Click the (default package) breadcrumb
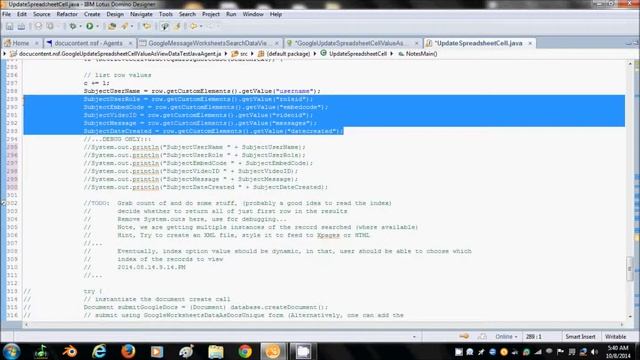The height and width of the screenshot is (360, 640). click(x=284, y=54)
